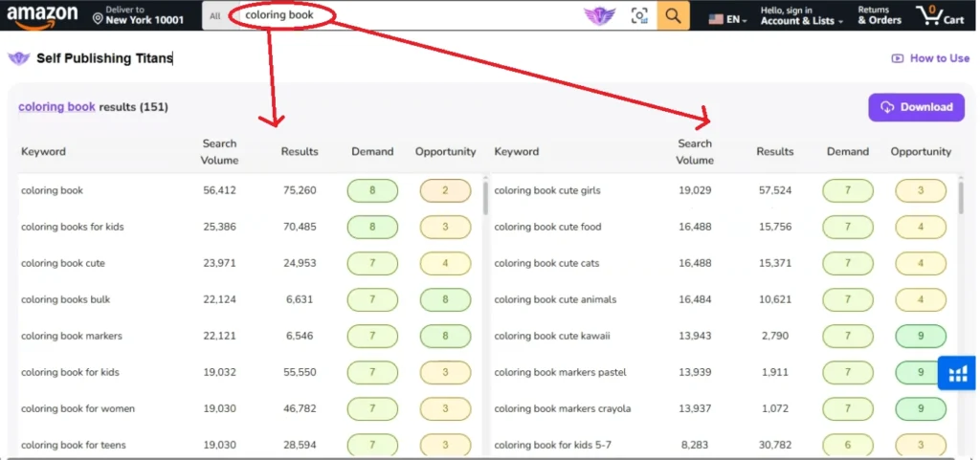Select keyword 'coloring book cute cats'
The height and width of the screenshot is (460, 980).
pyautogui.click(x=546, y=263)
